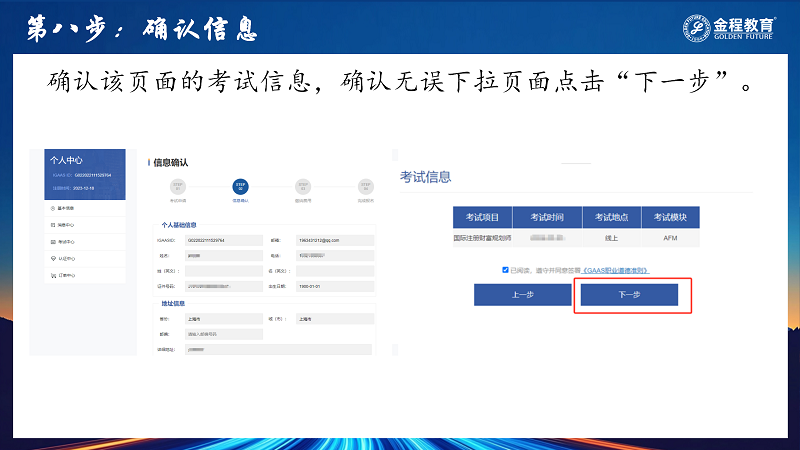Screen dimensions: 800x450
Task: Click the province field showing 上海市
Action: coord(224,319)
